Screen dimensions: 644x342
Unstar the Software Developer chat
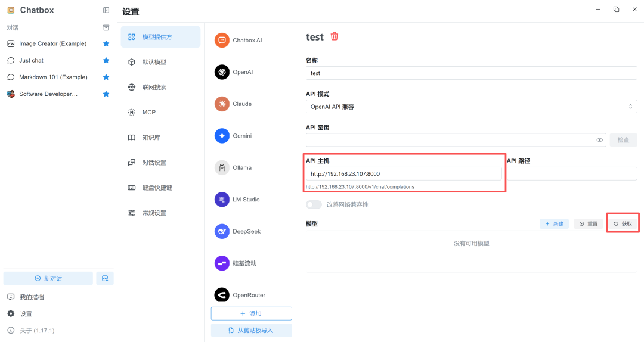[x=106, y=94]
